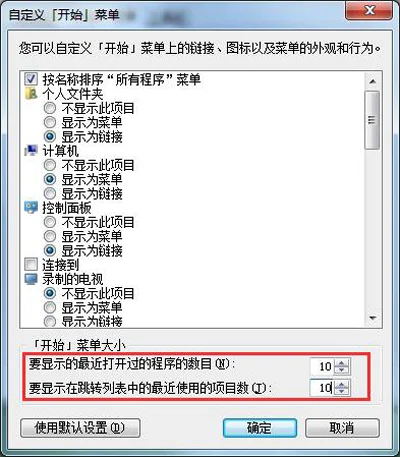This screenshot has width=400, height=457.
Task: Click the 个人文件夹 folder icon
Action: tap(31, 94)
